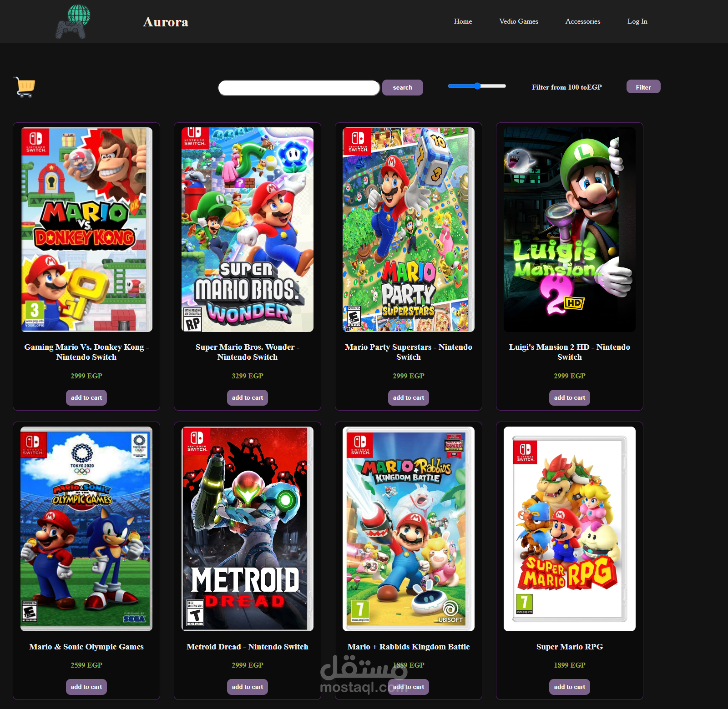Click the title 'Super Mario Bros. Wonder - Nintendo Switch'
Screen dimensions: 728x709
coord(248,352)
